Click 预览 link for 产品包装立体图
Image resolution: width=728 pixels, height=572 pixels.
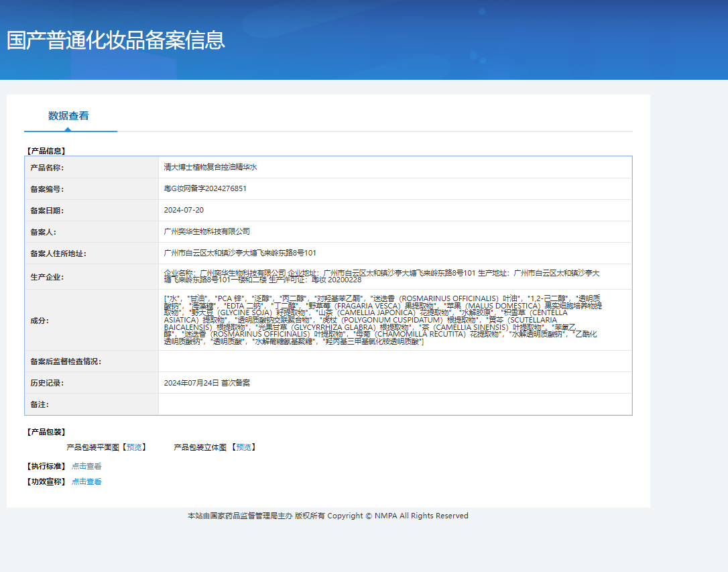coord(243,447)
